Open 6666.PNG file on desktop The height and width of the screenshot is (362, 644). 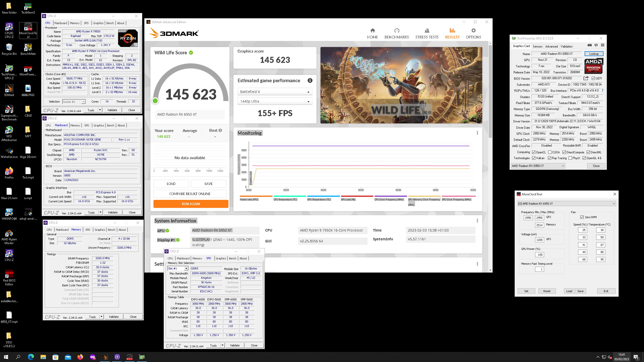click(28, 90)
